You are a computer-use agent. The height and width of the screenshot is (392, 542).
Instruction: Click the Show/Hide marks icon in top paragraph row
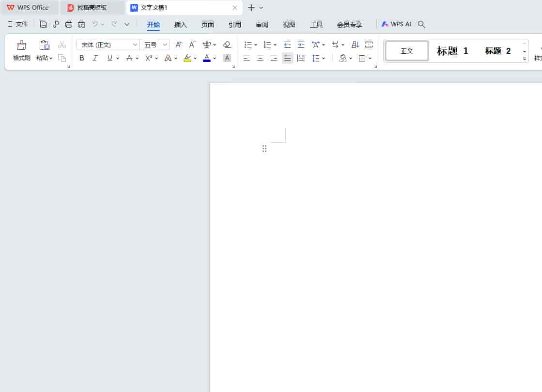[334, 45]
